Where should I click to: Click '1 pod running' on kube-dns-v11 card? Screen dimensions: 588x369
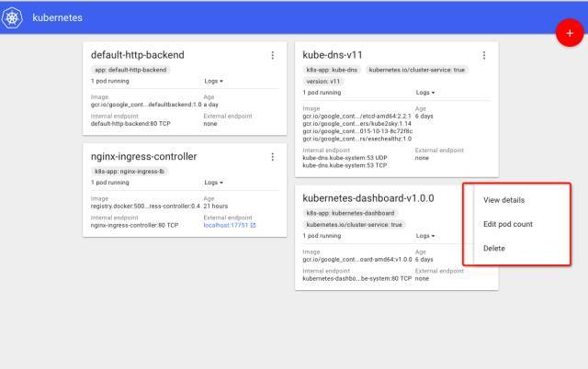pyautogui.click(x=322, y=92)
